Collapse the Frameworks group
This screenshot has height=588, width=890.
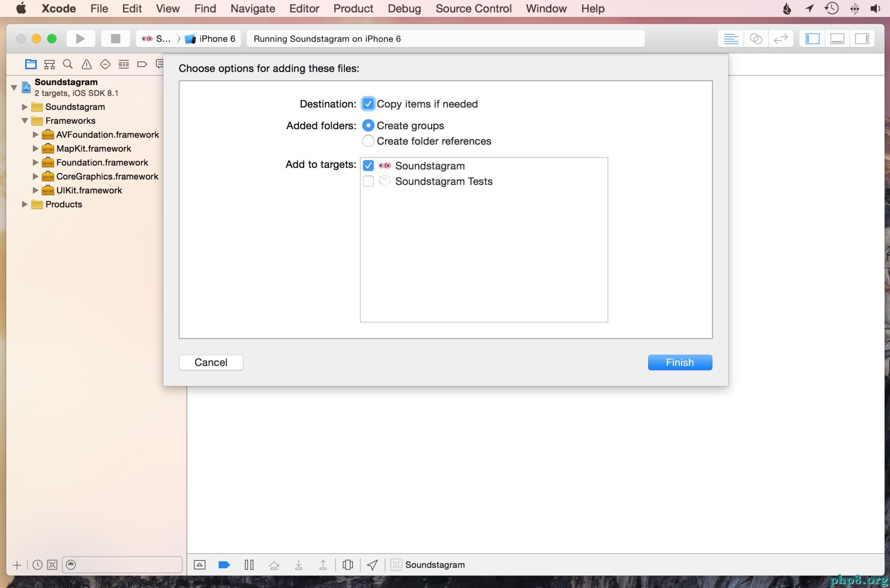(25, 121)
